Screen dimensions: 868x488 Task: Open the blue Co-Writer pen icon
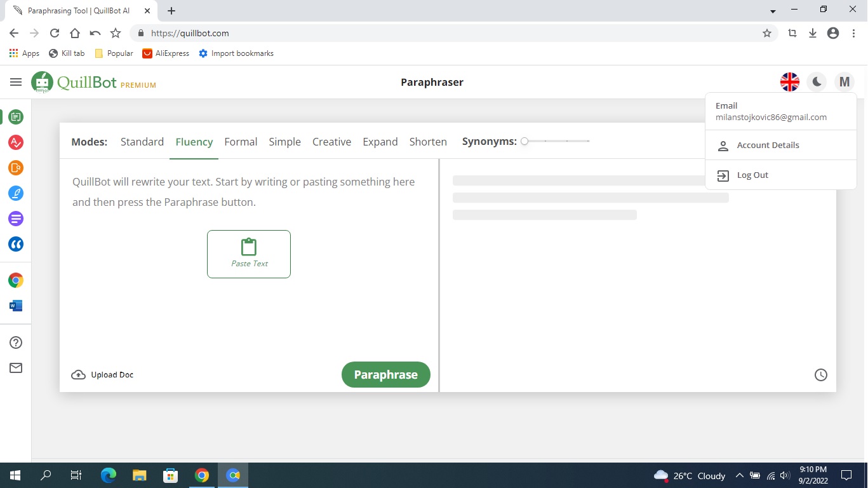[x=16, y=193]
